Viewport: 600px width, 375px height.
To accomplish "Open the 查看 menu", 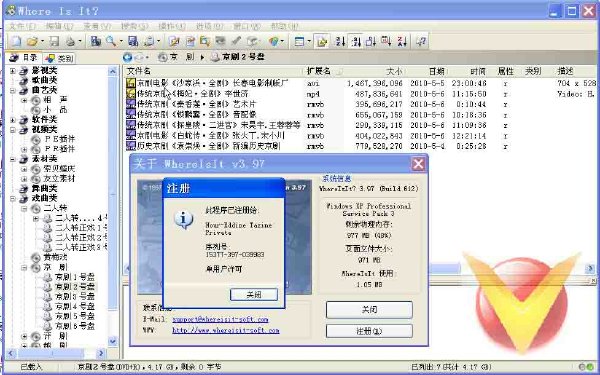I will point(97,26).
